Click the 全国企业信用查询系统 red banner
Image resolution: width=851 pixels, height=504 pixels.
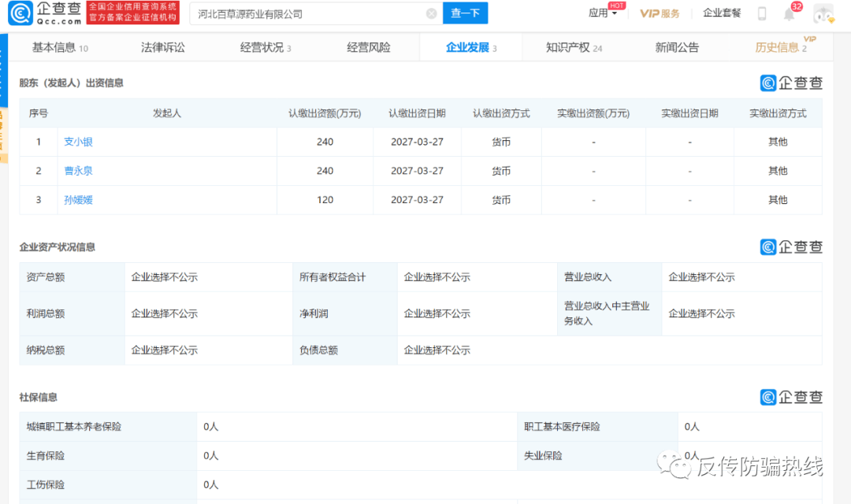tap(133, 13)
